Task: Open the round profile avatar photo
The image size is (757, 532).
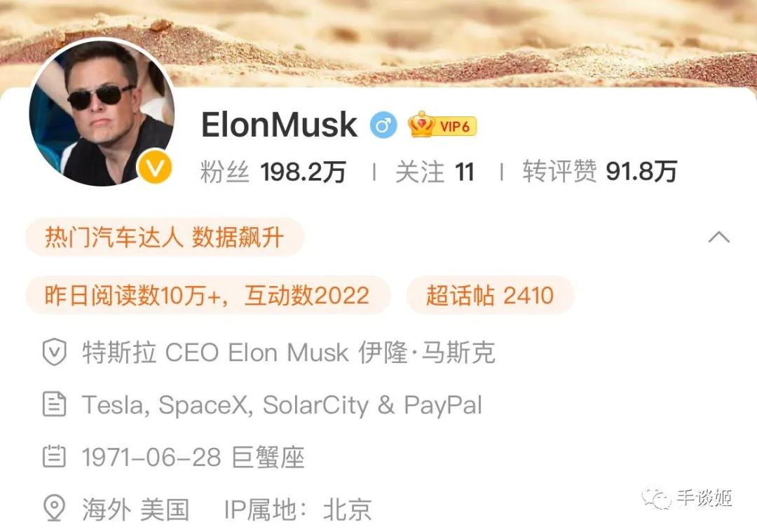Action: coord(102,112)
